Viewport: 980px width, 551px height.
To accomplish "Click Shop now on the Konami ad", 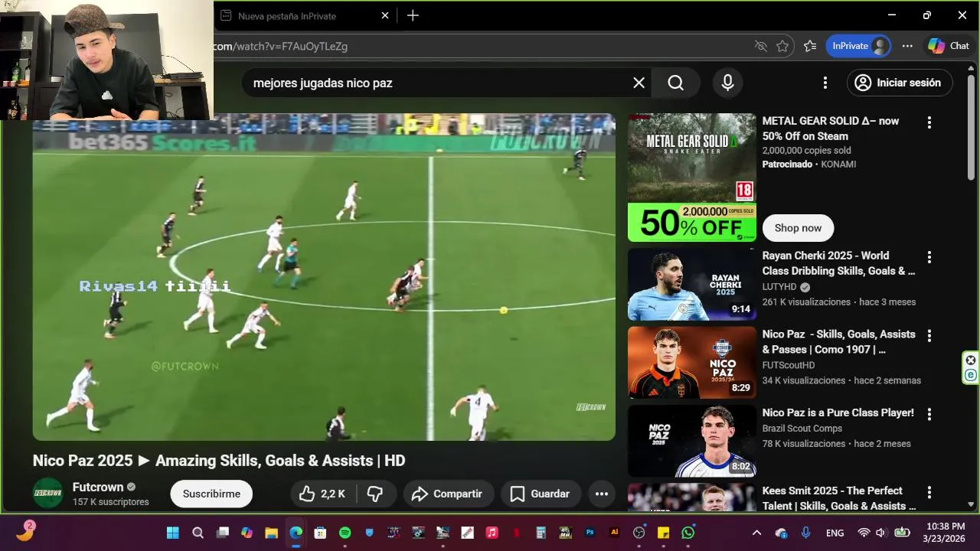I will coord(798,228).
